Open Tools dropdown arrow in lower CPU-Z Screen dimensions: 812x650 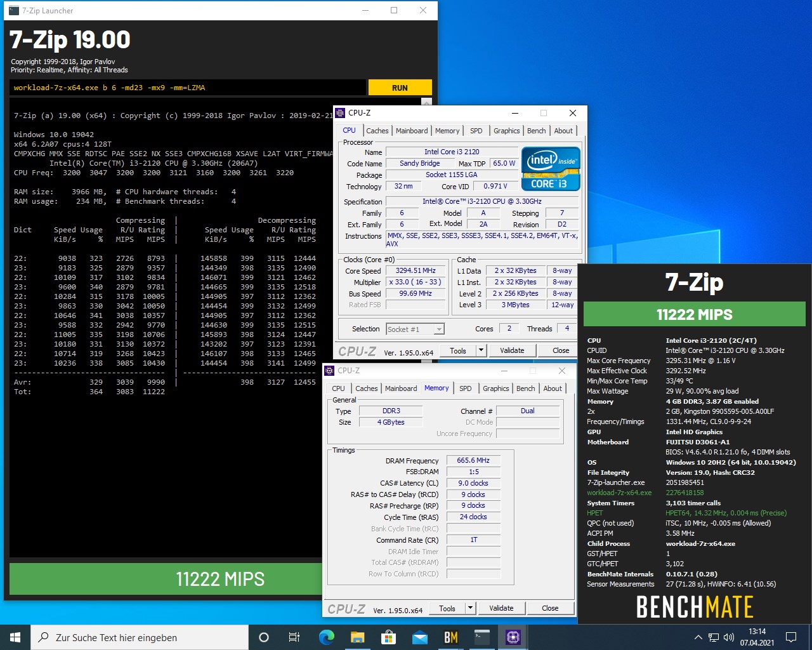tap(470, 608)
